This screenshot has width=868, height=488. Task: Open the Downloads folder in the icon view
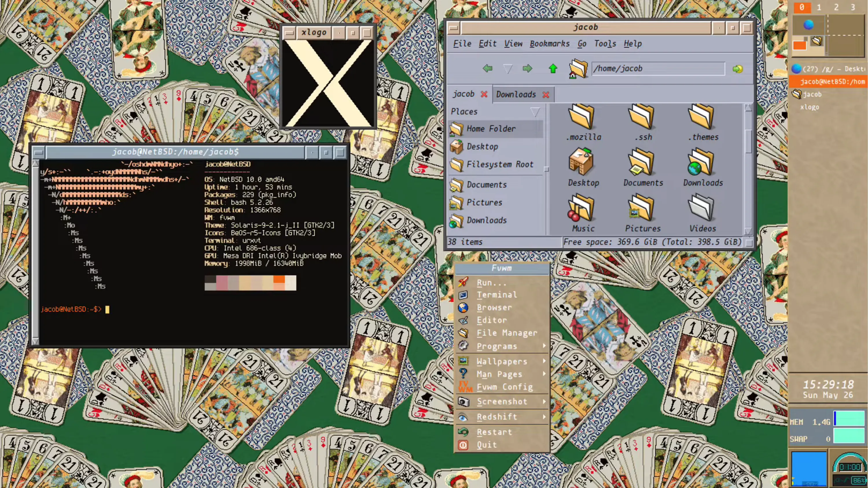point(703,168)
